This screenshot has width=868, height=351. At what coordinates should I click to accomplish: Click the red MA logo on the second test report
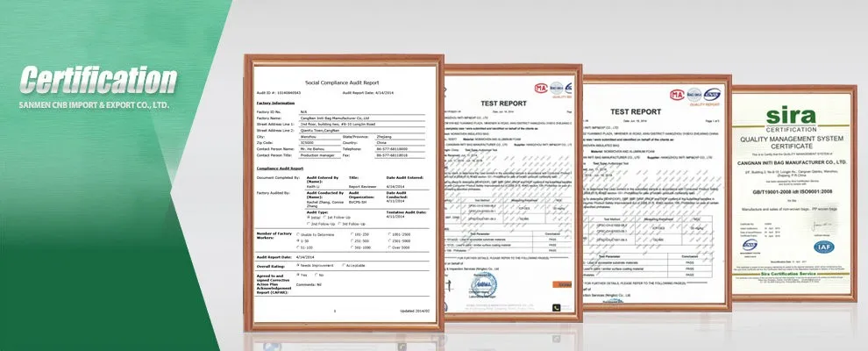(x=677, y=95)
